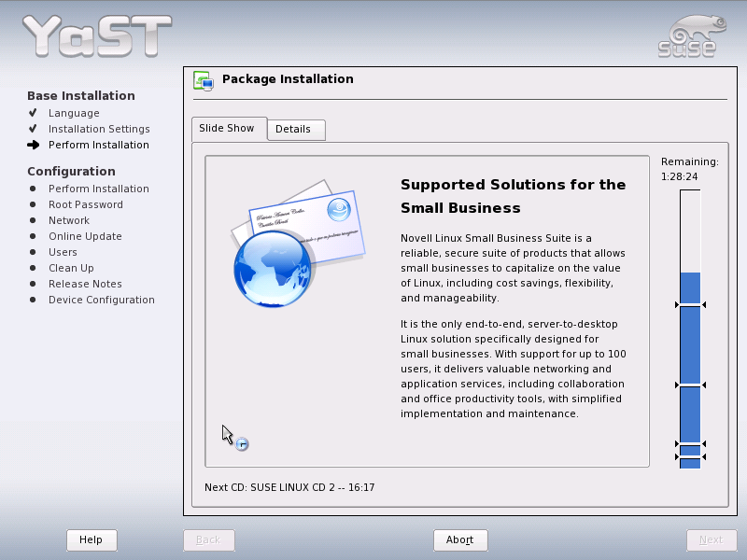Open the Details tab
Screen dimensions: 747x560
[x=296, y=130]
